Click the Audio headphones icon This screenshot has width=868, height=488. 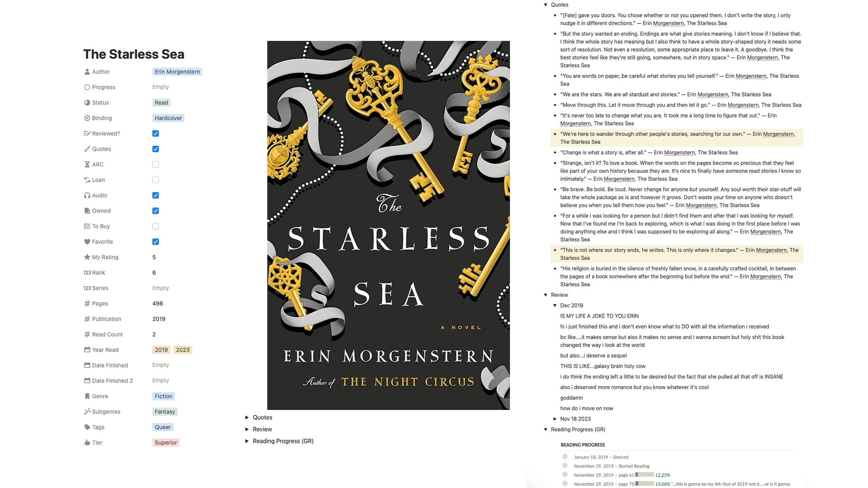point(87,195)
